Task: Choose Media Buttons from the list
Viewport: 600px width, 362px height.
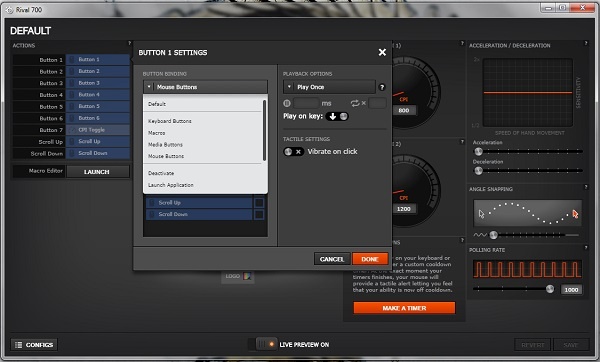Action: click(x=165, y=145)
